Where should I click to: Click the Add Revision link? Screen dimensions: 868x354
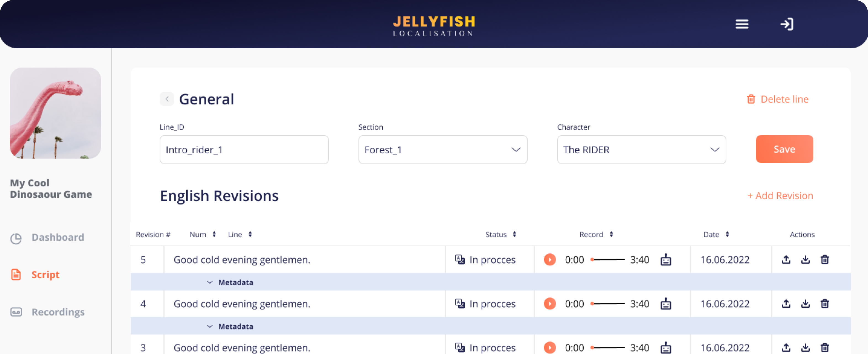click(780, 195)
